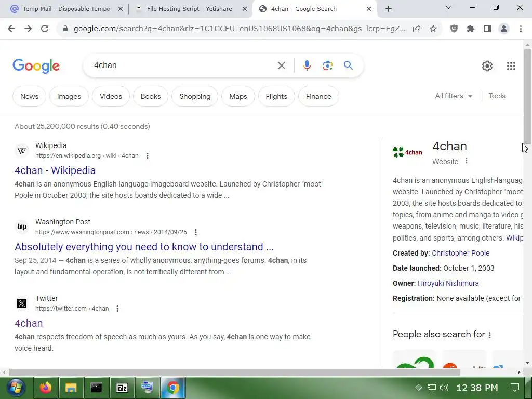Viewport: 532px width, 399px height.
Task: Toggle the Chrome side panel icon
Action: (x=487, y=29)
